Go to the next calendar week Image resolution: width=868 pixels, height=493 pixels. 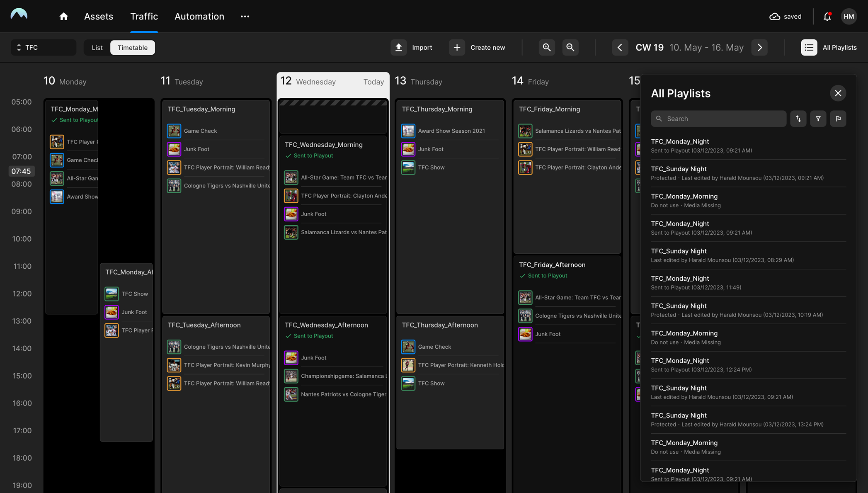(x=759, y=47)
